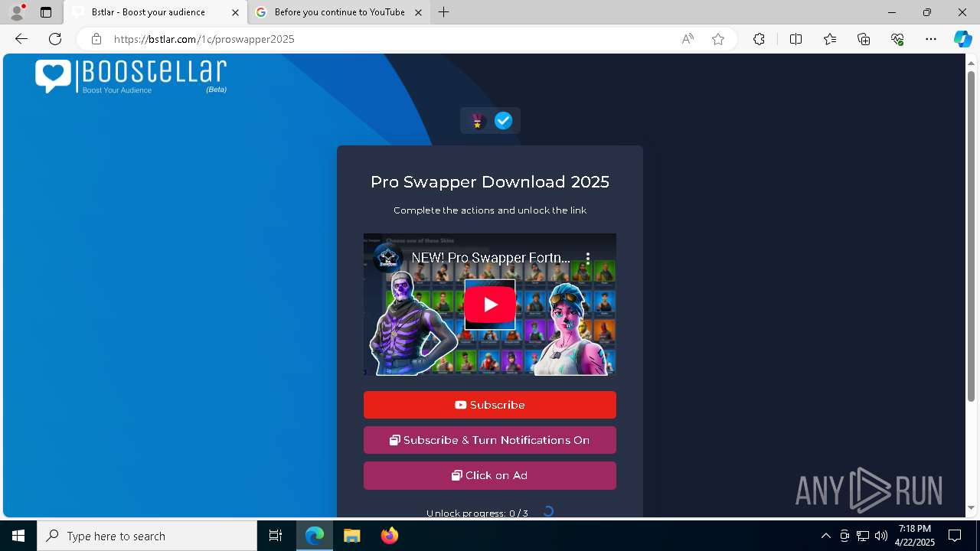Open File Explorer from the taskbar
Screen dimensions: 980x551
coord(352,536)
